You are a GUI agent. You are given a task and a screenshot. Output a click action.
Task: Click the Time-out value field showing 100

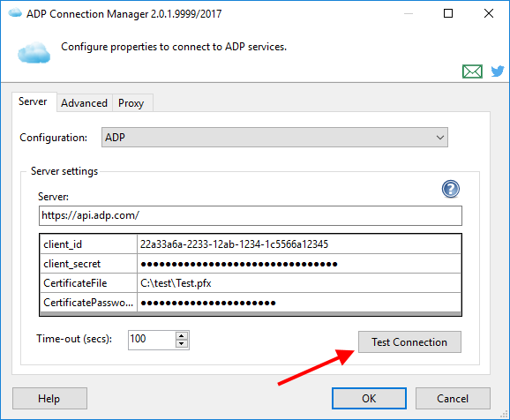point(152,340)
